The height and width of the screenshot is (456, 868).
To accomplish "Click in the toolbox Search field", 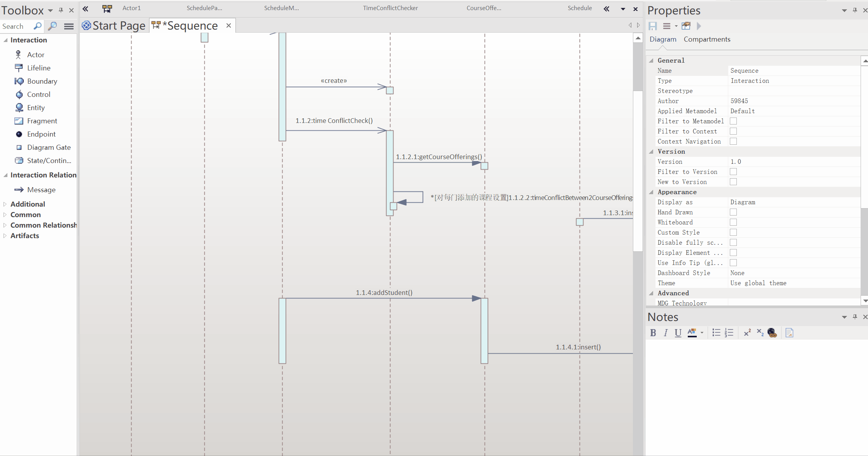I will coord(16,26).
